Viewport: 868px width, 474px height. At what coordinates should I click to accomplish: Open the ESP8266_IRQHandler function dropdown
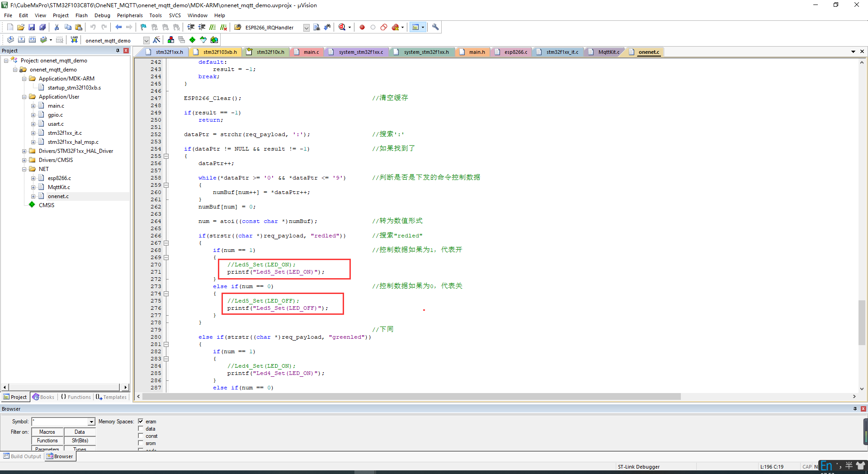[307, 27]
